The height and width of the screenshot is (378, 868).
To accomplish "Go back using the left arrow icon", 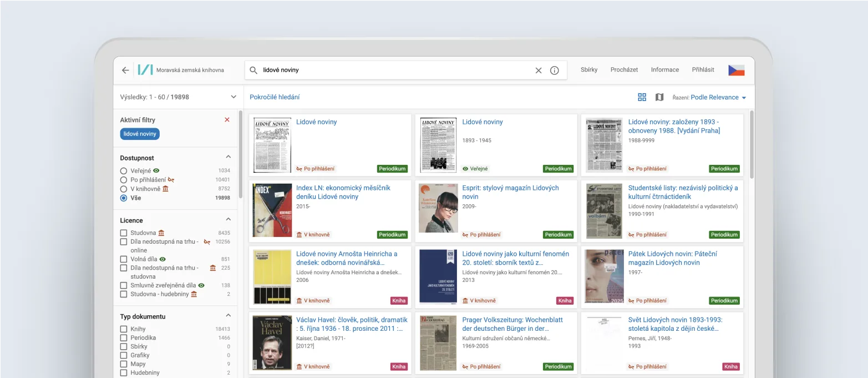I will pyautogui.click(x=125, y=70).
